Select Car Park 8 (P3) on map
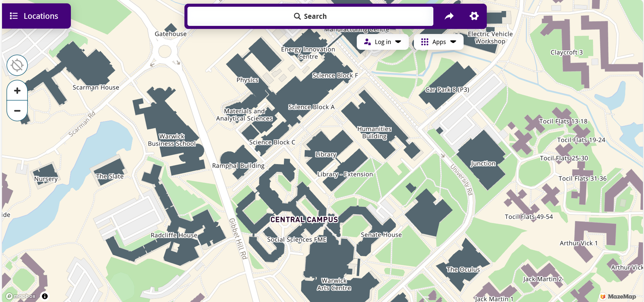The height and width of the screenshot is (302, 644). click(x=447, y=89)
